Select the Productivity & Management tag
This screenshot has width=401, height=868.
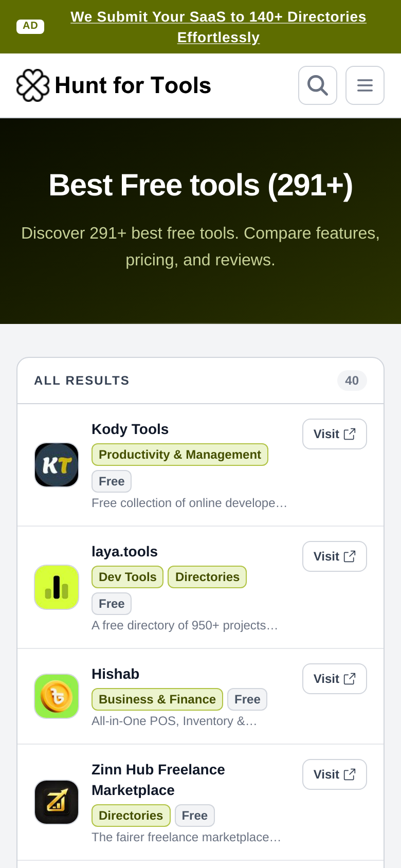click(180, 455)
